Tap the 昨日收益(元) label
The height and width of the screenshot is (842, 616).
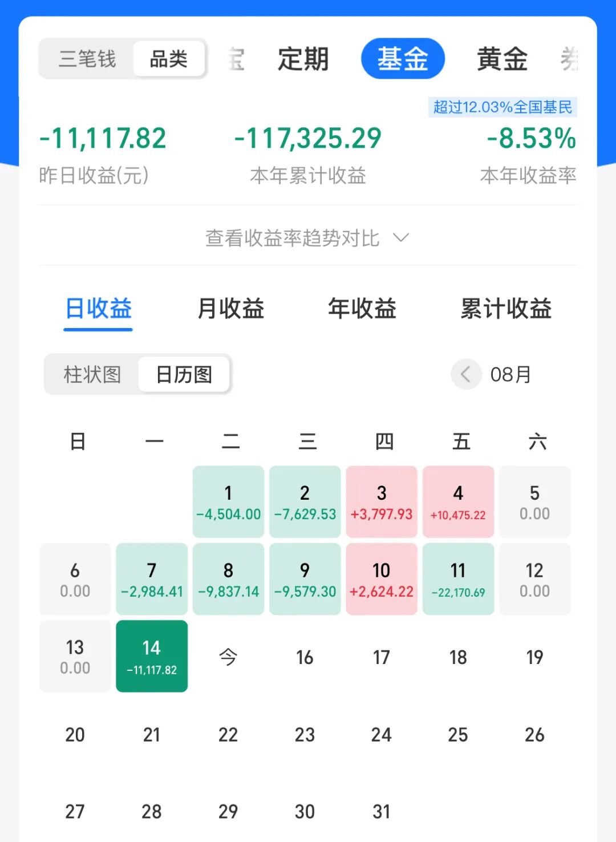[94, 175]
